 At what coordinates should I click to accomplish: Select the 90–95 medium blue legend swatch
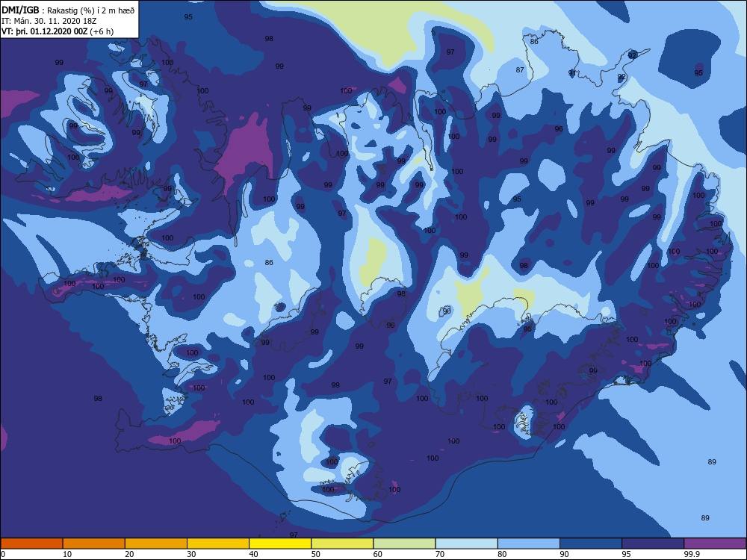591,544
